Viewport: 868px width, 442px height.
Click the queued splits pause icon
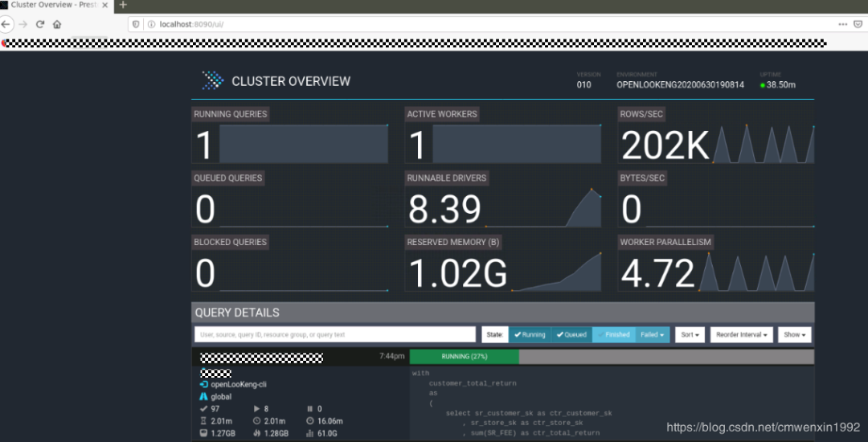coord(309,409)
